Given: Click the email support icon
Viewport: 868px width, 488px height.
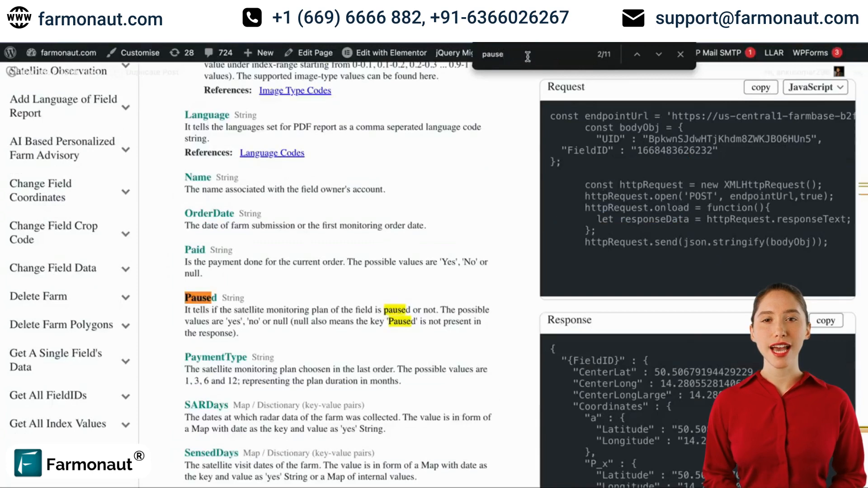Looking at the screenshot, I should (633, 17).
